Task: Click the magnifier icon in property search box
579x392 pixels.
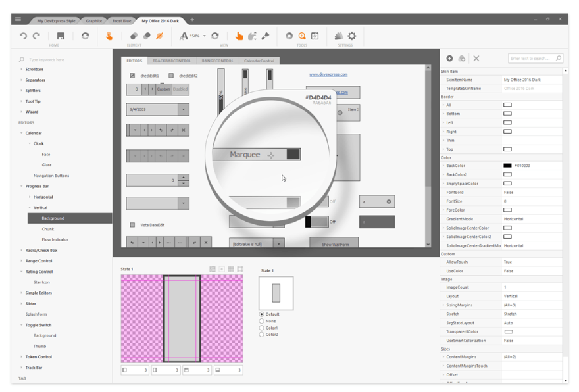Action: (x=559, y=58)
